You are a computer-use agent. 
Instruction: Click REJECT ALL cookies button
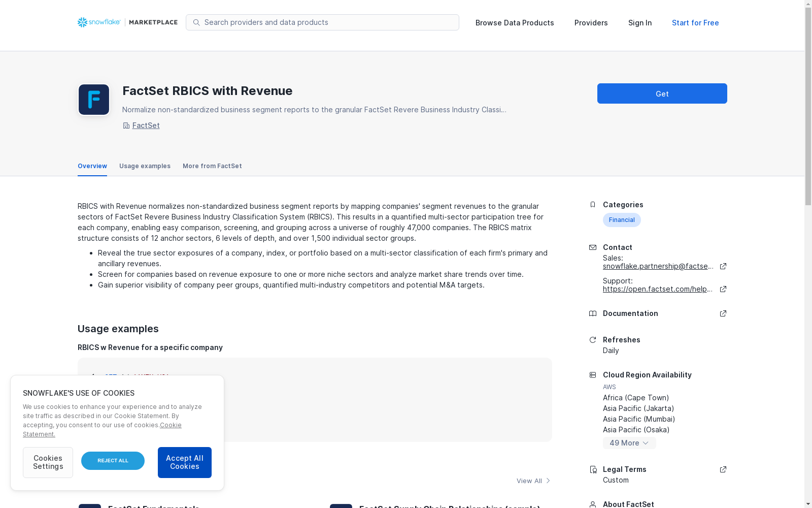click(113, 461)
